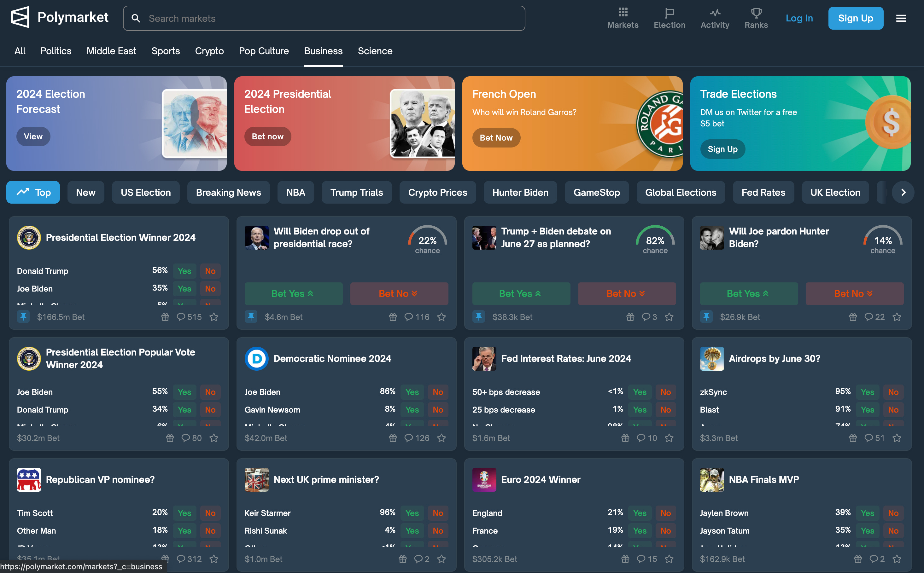Click the Log In link
This screenshot has width=924, height=573.
click(x=799, y=18)
